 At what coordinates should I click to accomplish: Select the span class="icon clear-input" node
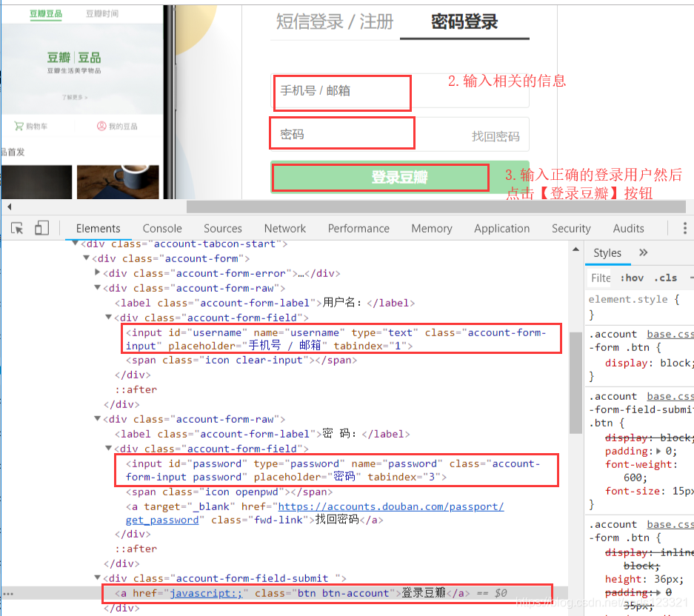pos(241,361)
